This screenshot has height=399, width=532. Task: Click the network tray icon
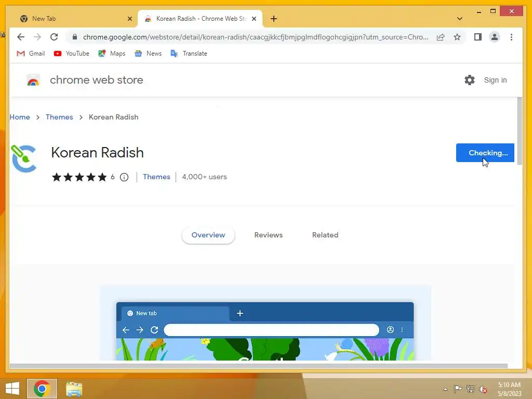coord(471,389)
